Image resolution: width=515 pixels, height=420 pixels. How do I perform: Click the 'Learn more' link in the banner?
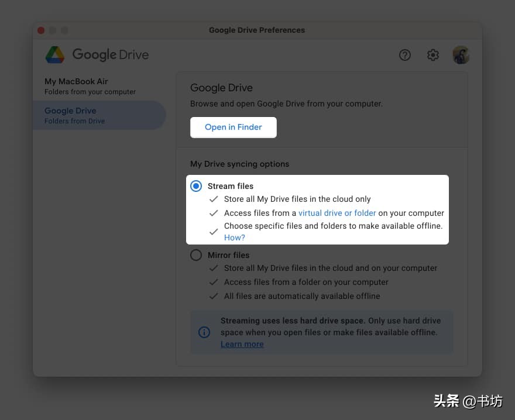242,344
